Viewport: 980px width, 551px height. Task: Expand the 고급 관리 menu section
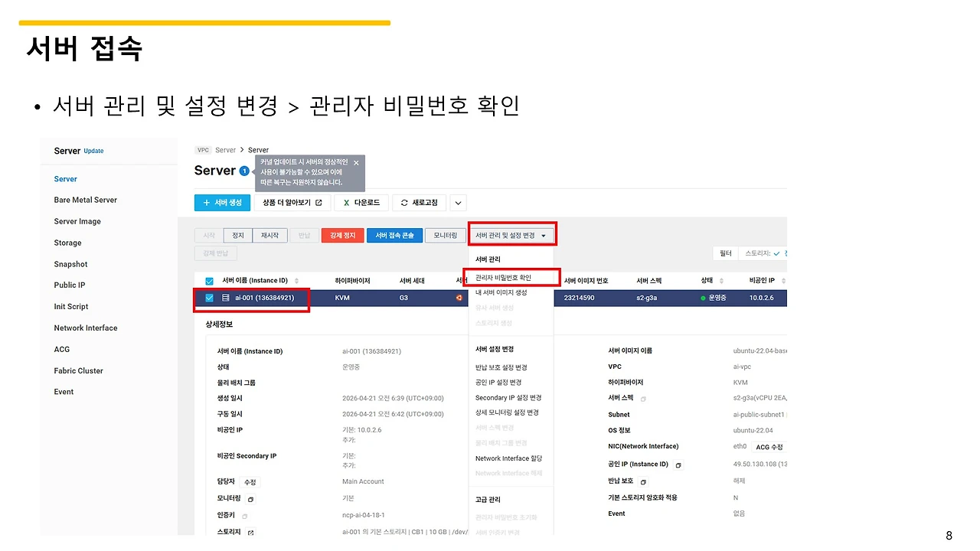coord(488,499)
